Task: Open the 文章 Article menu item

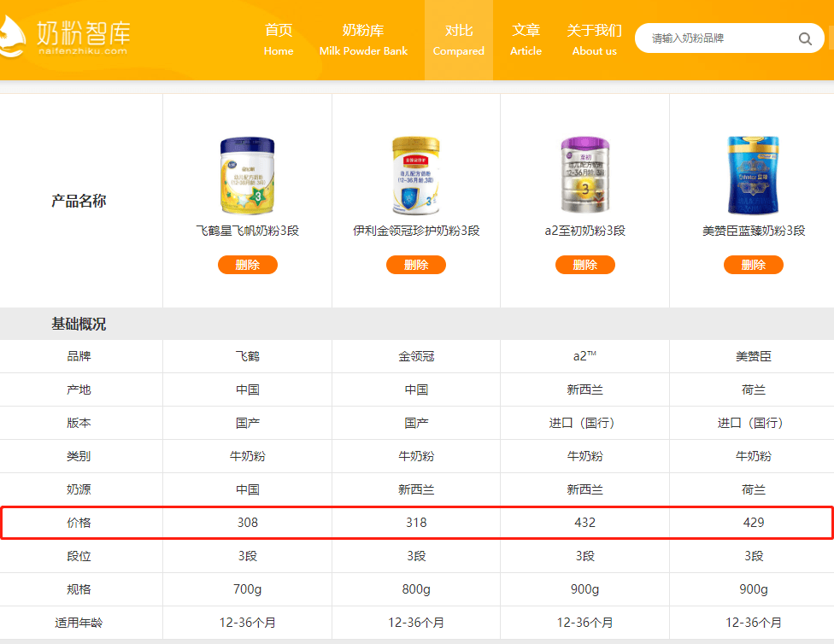Action: click(x=526, y=40)
